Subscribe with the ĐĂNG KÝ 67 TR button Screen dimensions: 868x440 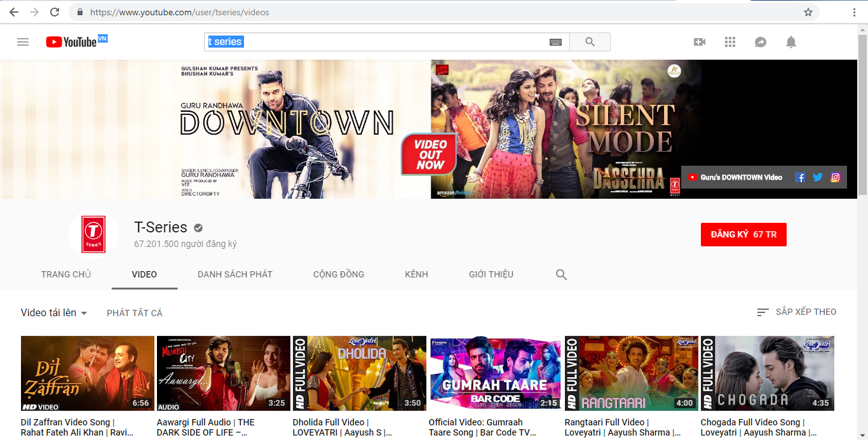[743, 234]
